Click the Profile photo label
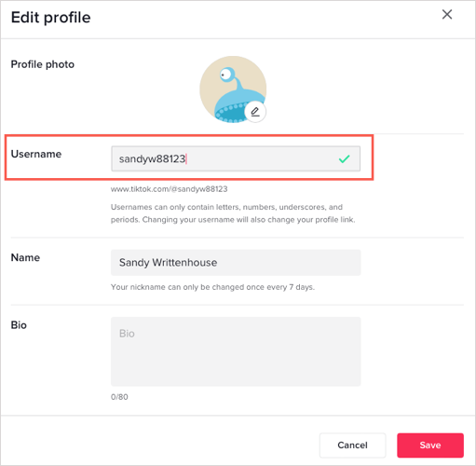 43,64
